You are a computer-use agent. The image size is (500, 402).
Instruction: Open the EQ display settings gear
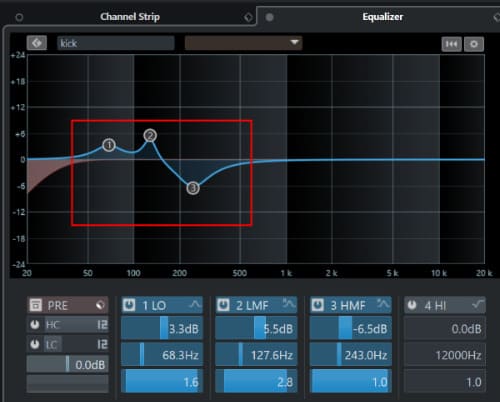pos(474,44)
